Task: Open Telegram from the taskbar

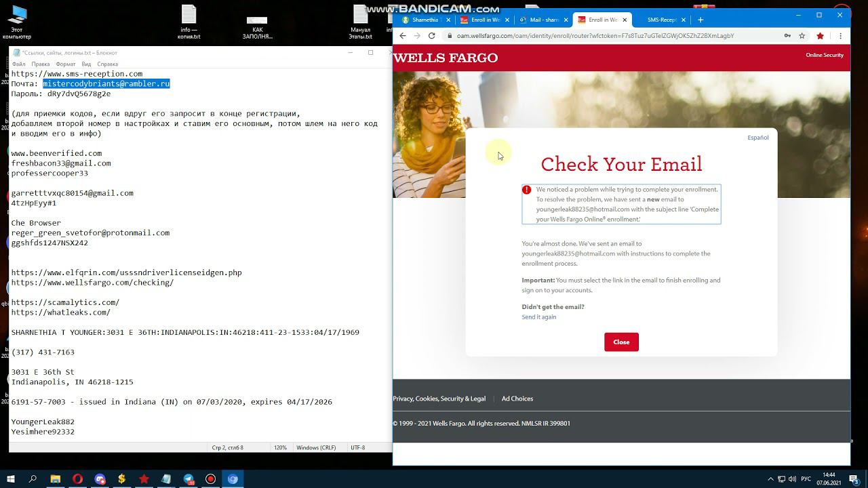Action: tap(189, 479)
